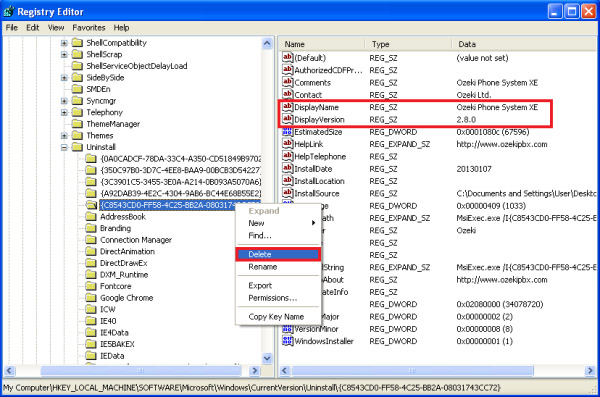The width and height of the screenshot is (600, 397).
Task: Expand the ShellCompatibility key
Action: click(64, 43)
